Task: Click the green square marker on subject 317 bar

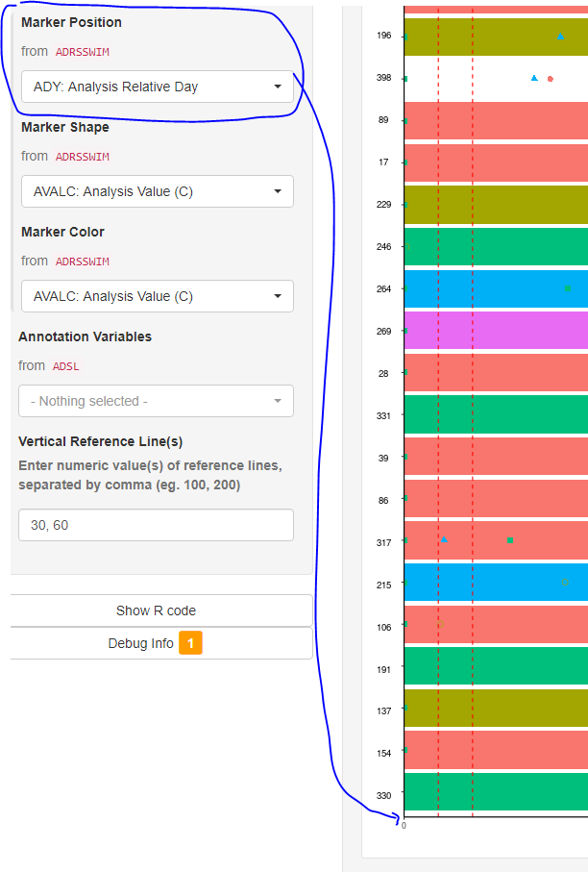Action: click(508, 540)
